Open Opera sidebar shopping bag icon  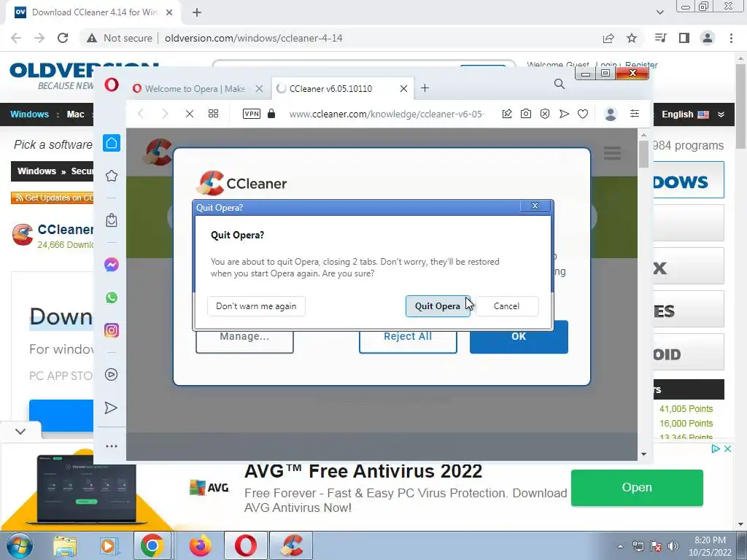112,220
